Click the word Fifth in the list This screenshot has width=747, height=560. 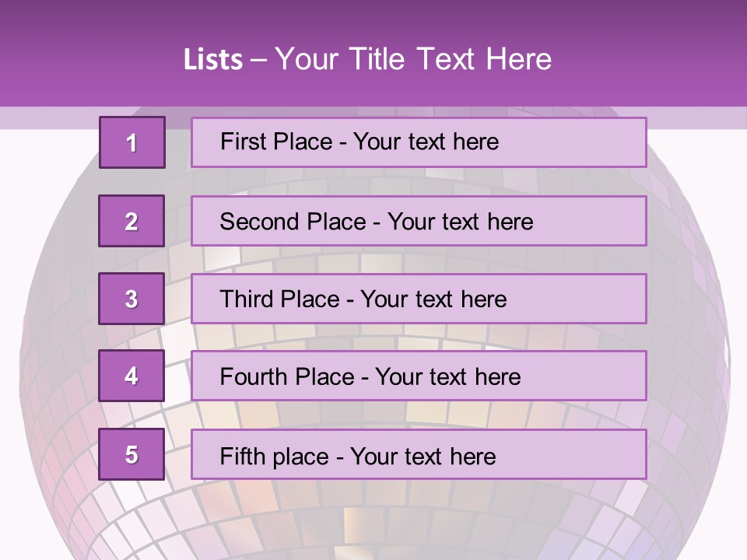[242, 455]
